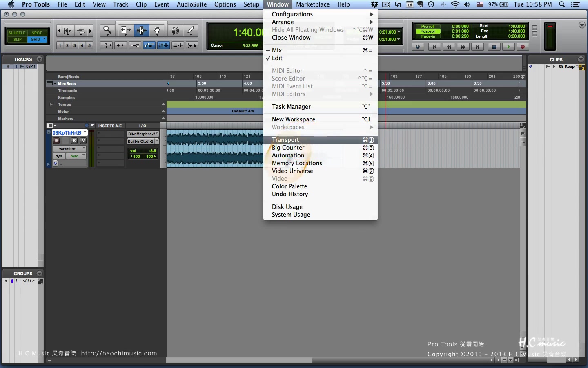Screen dimensions: 588x368
Task: Open the Tracks list popup menu
Action: coord(39,59)
